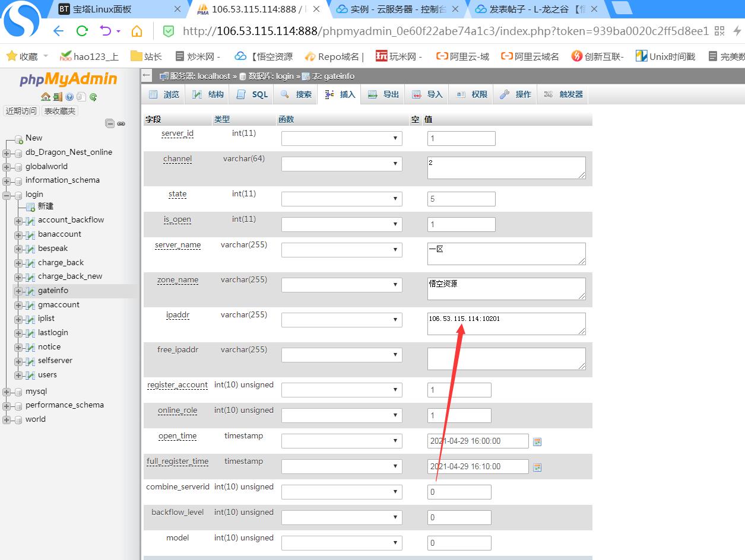The image size is (745, 560).
Task: Open calendar picker for full_register_time
Action: click(x=537, y=467)
